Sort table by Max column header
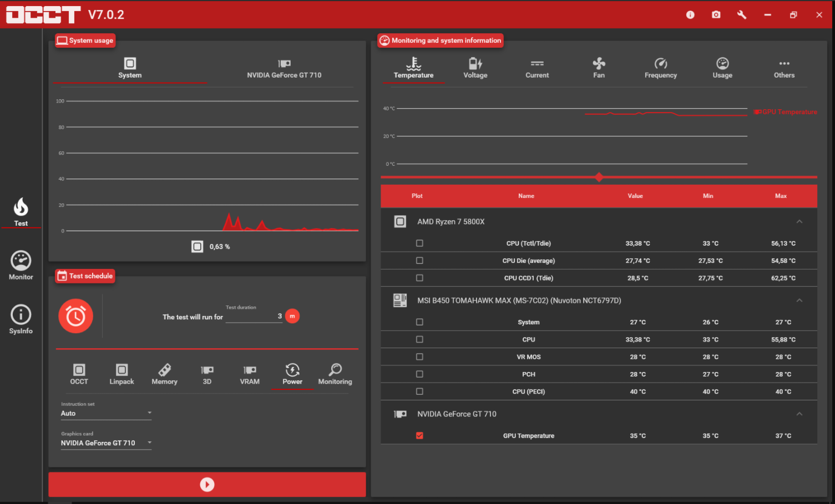The image size is (835, 504). coord(781,196)
